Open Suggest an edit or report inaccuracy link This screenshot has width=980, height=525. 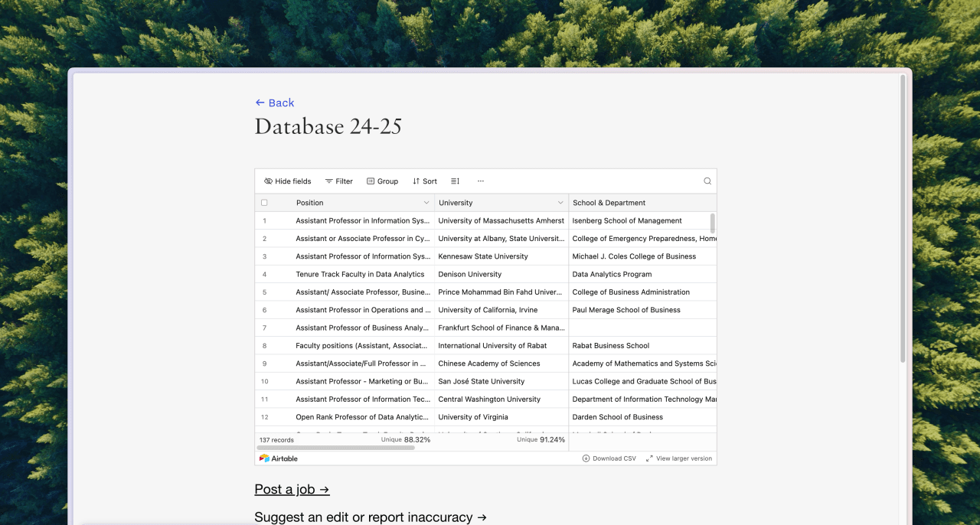[x=371, y=517]
